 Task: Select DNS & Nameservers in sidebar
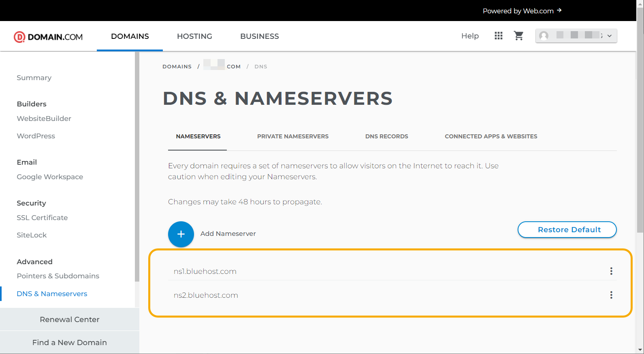(52, 294)
